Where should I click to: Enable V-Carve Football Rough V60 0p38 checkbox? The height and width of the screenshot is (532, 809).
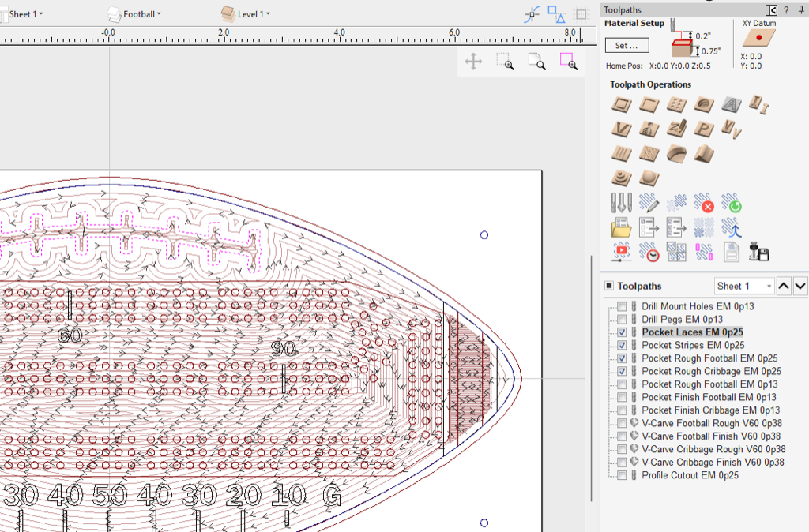pos(623,423)
